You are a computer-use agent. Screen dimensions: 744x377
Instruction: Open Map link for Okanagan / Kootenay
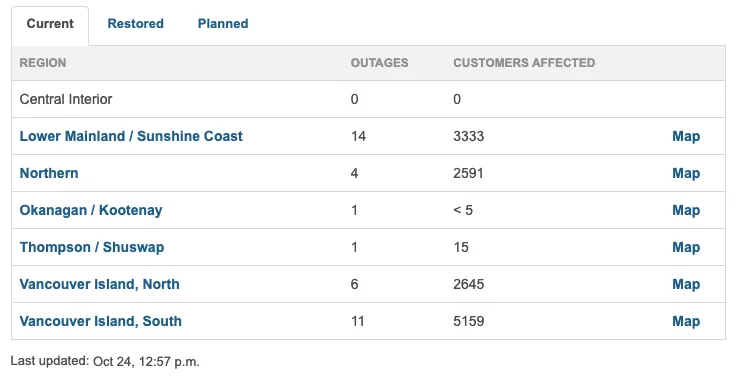click(686, 211)
